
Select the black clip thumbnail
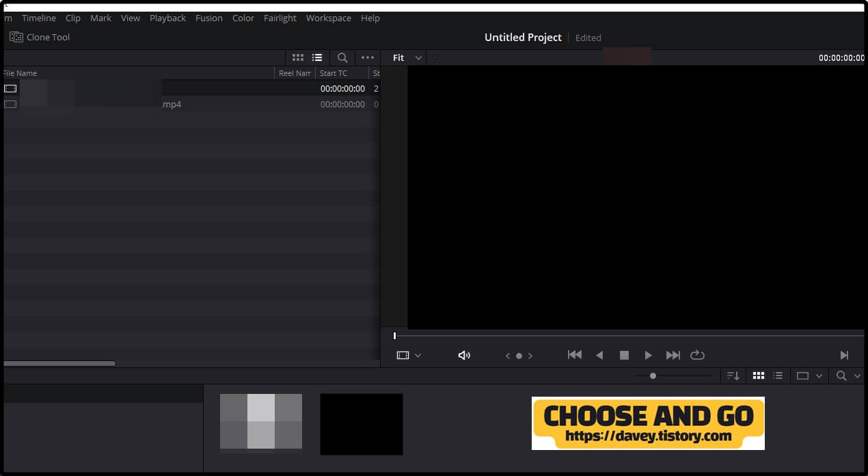362,424
